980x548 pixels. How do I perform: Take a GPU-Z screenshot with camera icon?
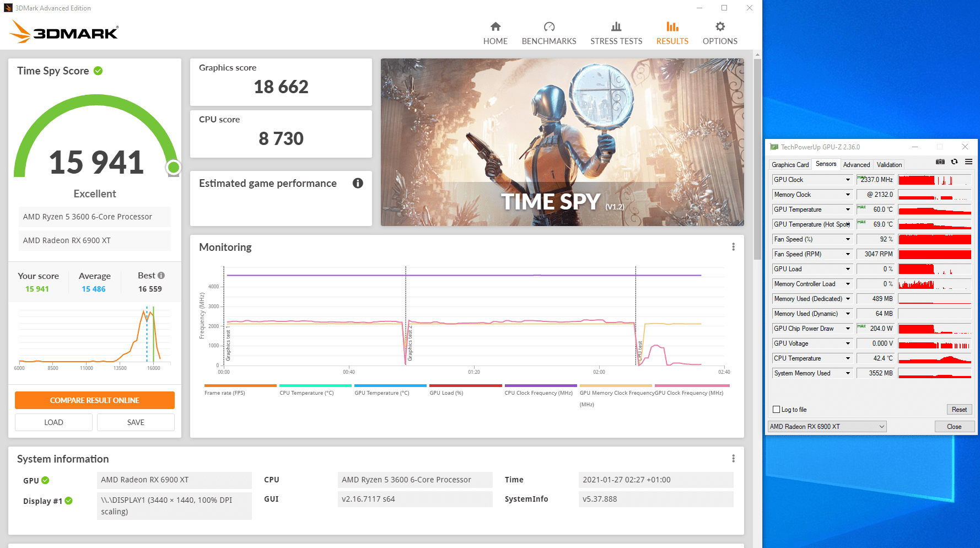click(940, 162)
